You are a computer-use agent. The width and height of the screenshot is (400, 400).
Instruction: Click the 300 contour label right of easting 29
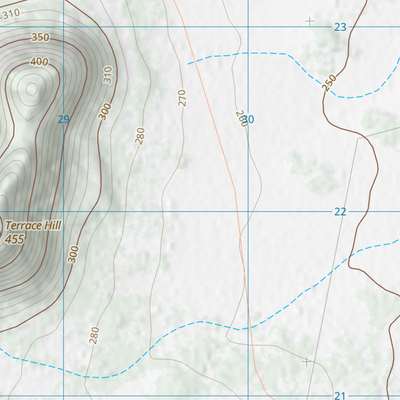[104, 112]
